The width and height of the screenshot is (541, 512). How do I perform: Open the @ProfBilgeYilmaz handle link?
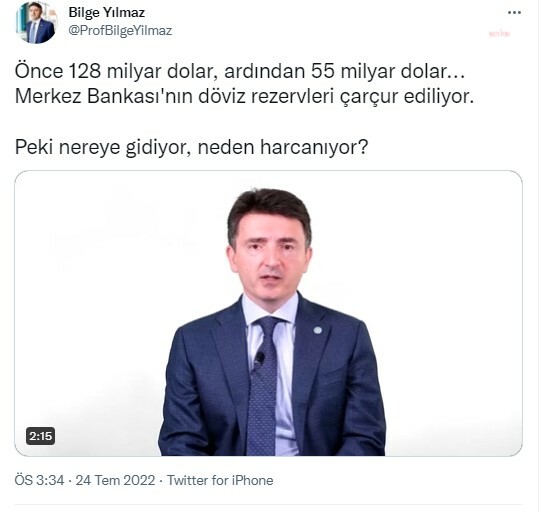click(120, 31)
